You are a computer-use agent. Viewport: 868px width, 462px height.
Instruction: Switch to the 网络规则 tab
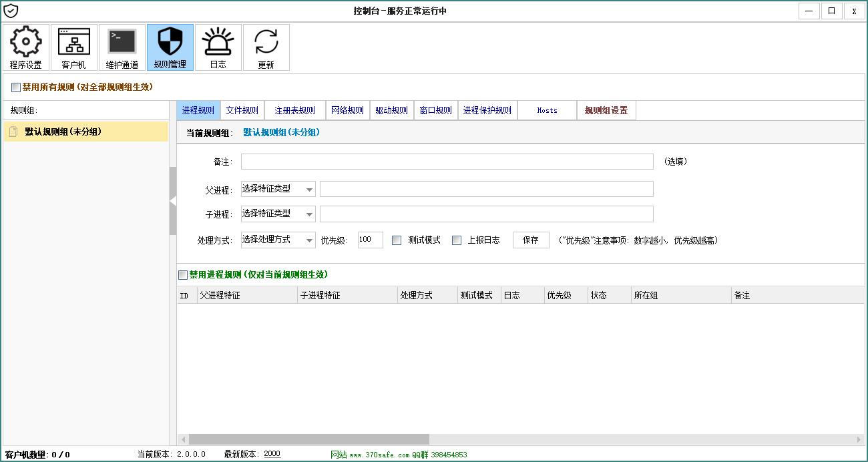click(x=348, y=111)
